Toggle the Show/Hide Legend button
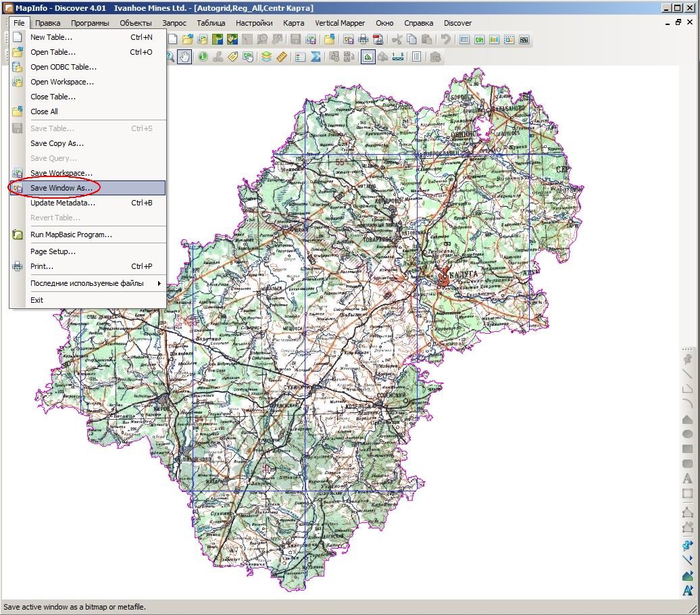700x615 pixels. pyautogui.click(x=301, y=57)
